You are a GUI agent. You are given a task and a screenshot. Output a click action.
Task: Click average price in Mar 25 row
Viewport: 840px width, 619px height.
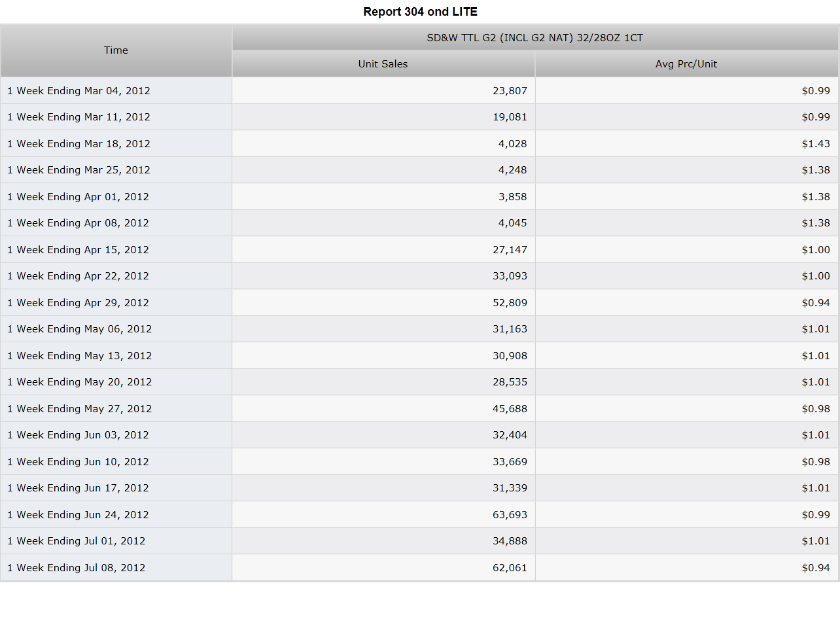point(816,170)
